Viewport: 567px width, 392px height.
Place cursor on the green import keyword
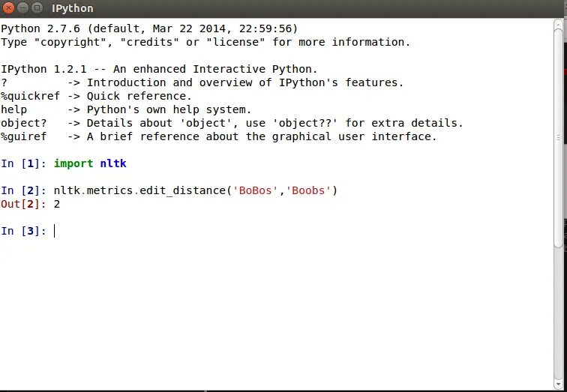73,163
